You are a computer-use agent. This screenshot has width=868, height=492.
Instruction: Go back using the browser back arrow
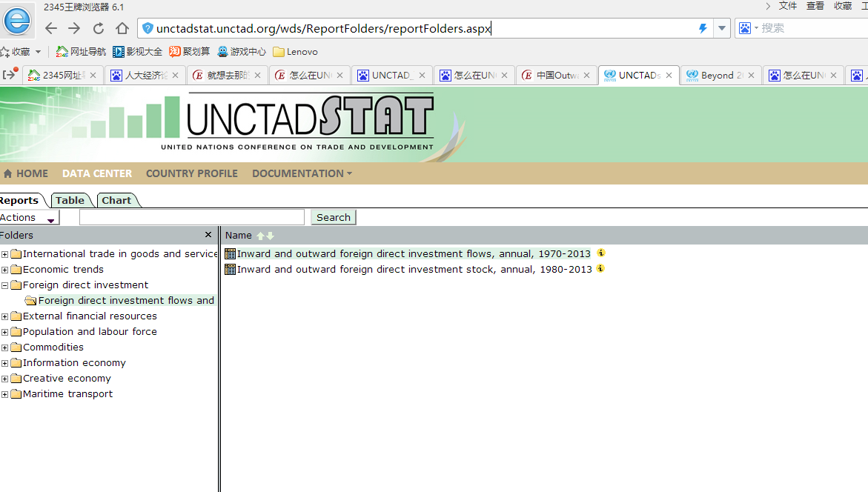(x=51, y=28)
